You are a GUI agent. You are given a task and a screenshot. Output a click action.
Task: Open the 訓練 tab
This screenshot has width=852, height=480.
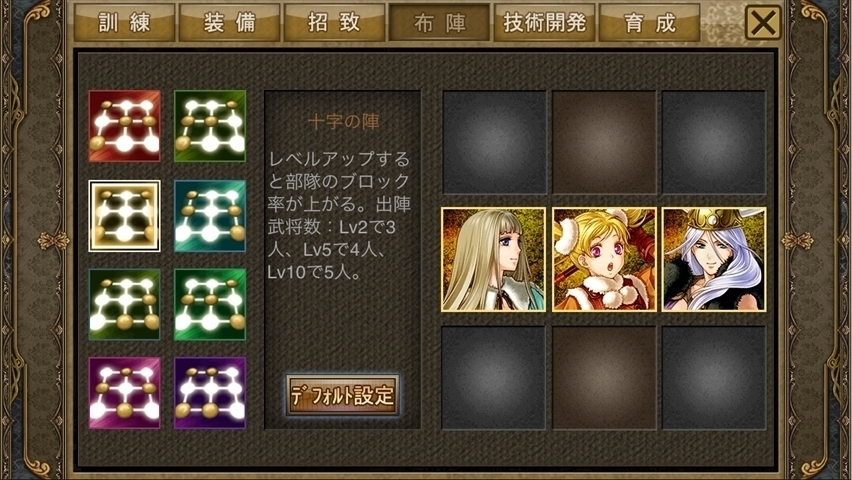pos(124,22)
